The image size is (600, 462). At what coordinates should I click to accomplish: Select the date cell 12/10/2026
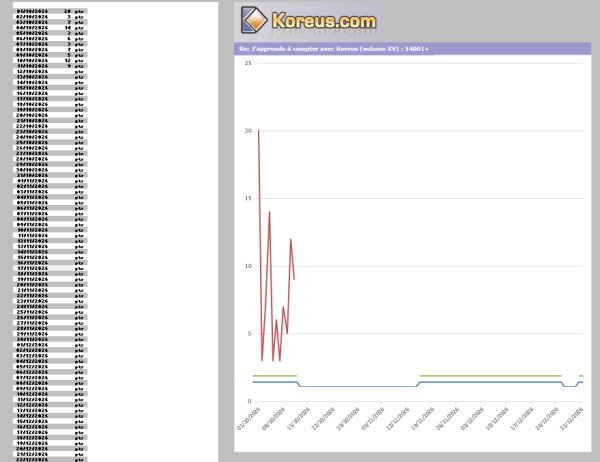[x=32, y=72]
